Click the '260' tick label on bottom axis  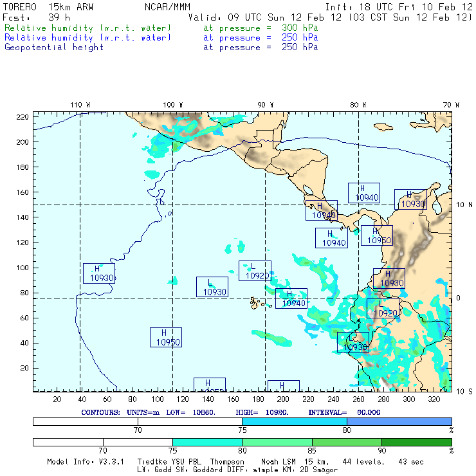(358, 399)
